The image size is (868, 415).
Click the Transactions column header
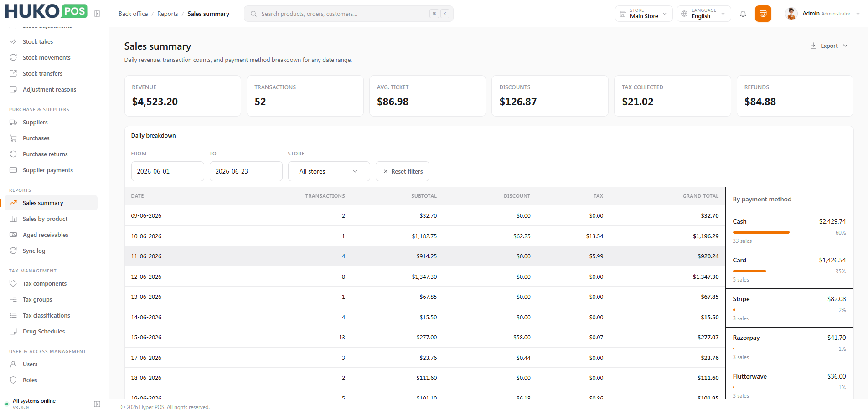point(325,196)
